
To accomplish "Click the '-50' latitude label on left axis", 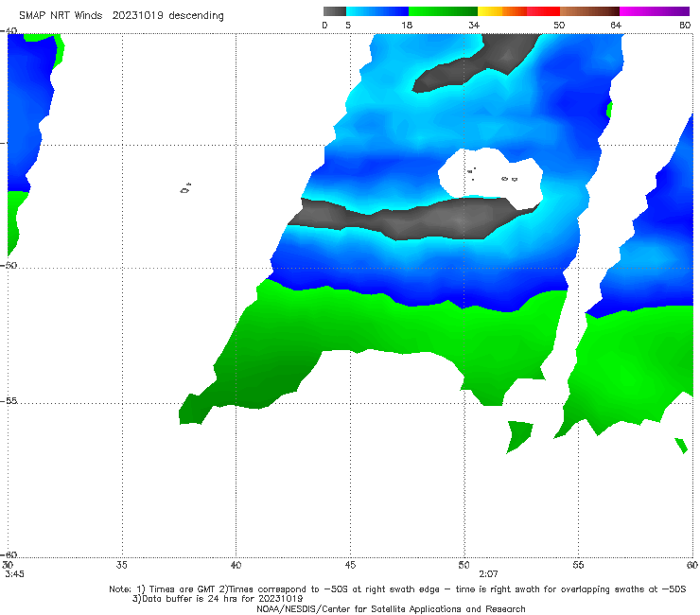I will pyautogui.click(x=9, y=265).
